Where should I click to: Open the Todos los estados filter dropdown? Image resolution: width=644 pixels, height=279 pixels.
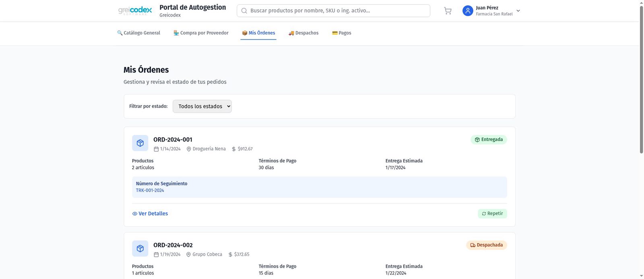point(202,106)
